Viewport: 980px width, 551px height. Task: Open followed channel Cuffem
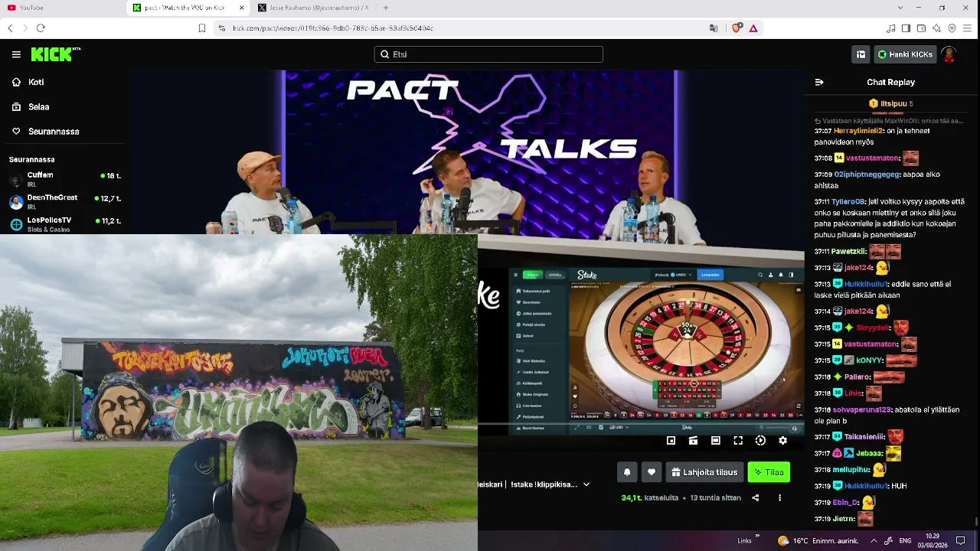64,179
